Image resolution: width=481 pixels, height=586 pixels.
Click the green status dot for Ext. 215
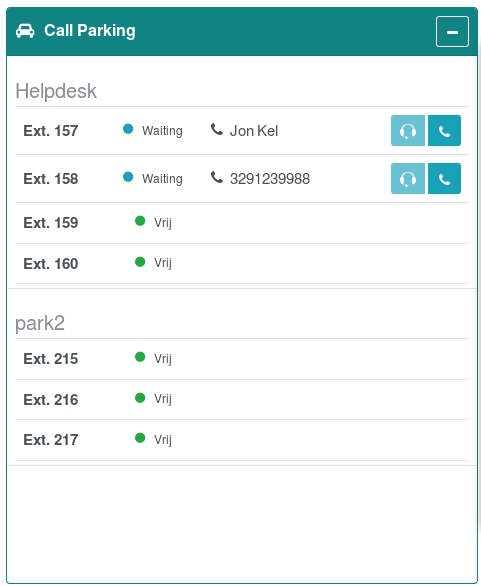[x=140, y=357]
